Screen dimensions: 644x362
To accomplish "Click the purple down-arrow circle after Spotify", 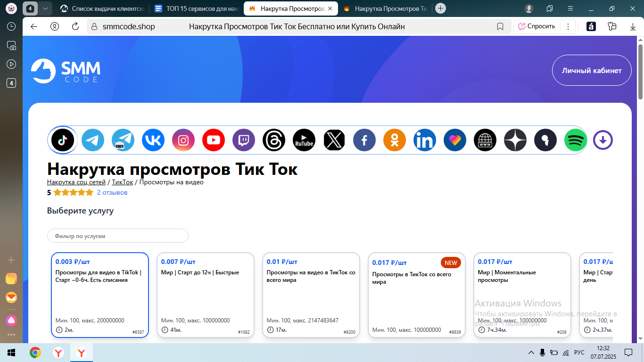I will click(x=603, y=140).
